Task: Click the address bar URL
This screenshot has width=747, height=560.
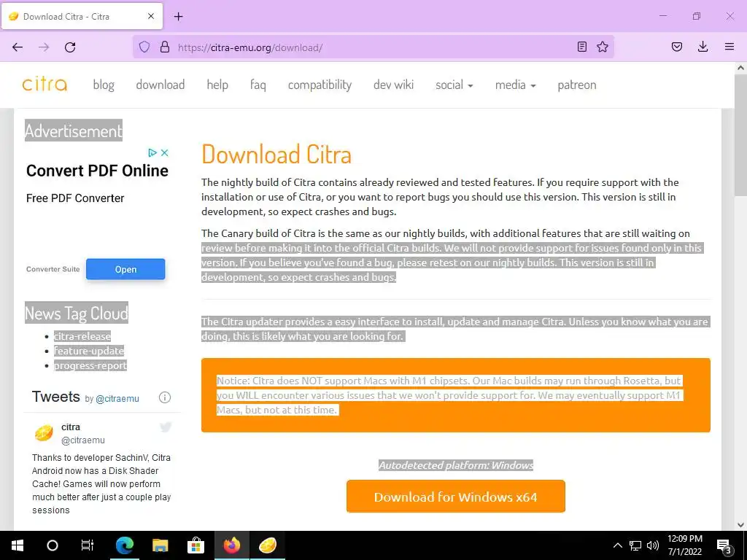Action: [250, 47]
